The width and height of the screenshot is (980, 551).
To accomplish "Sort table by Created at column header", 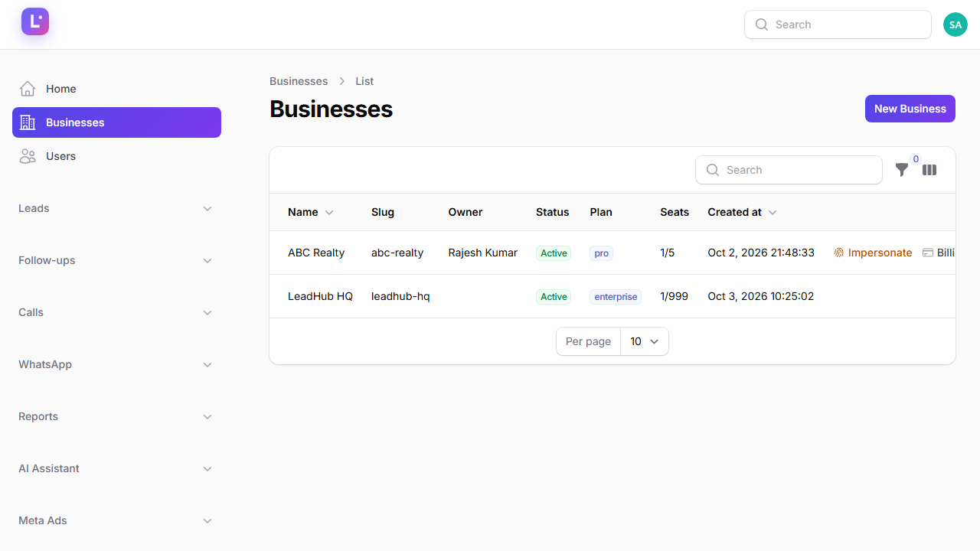I will click(x=742, y=212).
